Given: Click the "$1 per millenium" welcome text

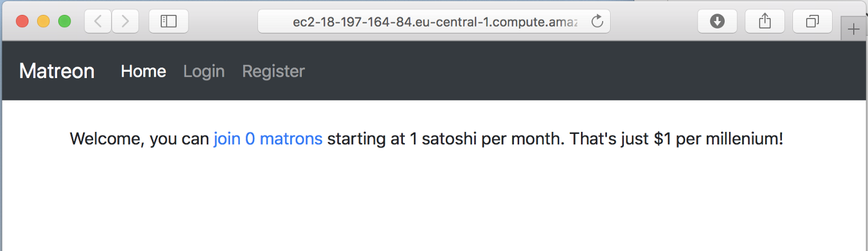Looking at the screenshot, I should pyautogui.click(x=718, y=139).
